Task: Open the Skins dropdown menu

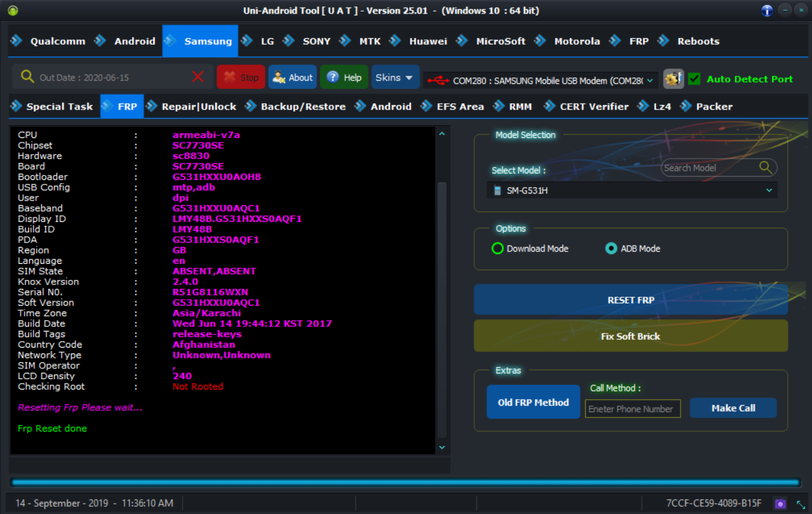Action: [394, 77]
